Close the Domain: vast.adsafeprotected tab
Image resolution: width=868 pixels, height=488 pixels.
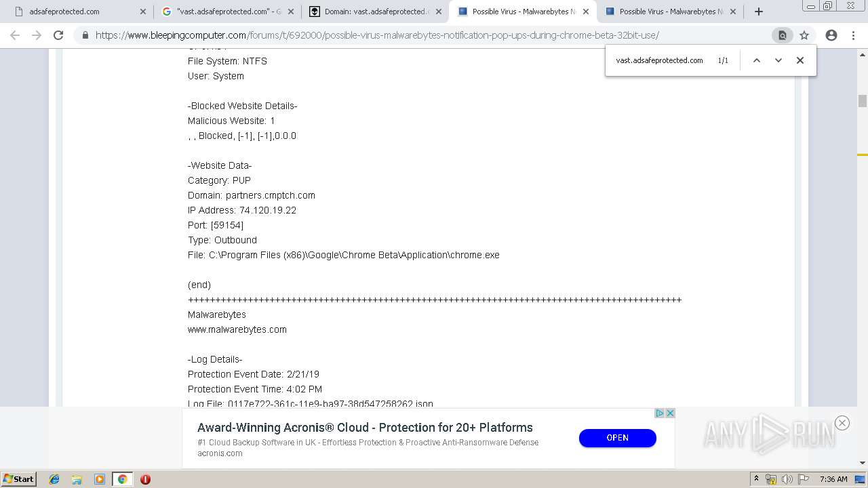439,12
